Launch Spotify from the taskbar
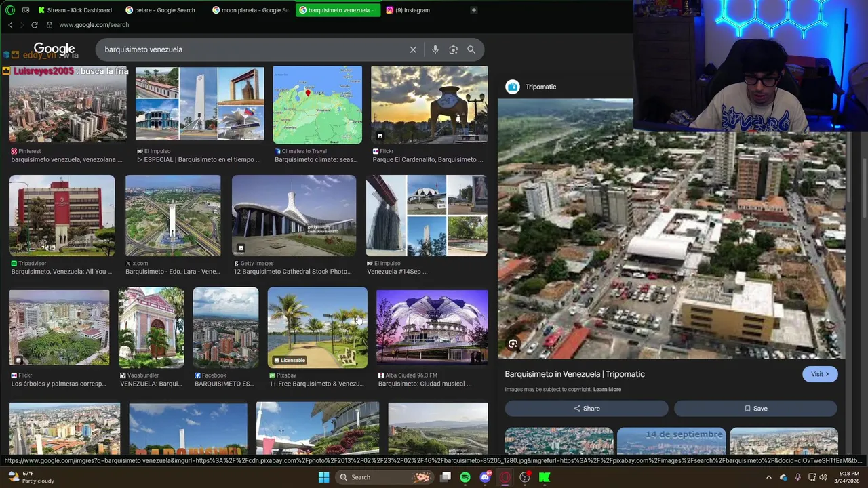868x488 pixels. click(465, 477)
